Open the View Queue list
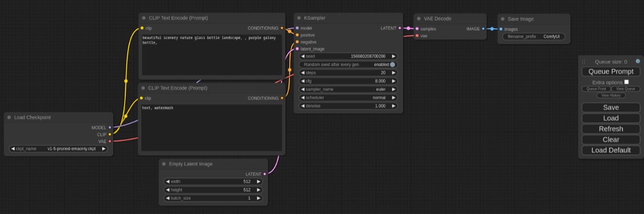 [625, 89]
